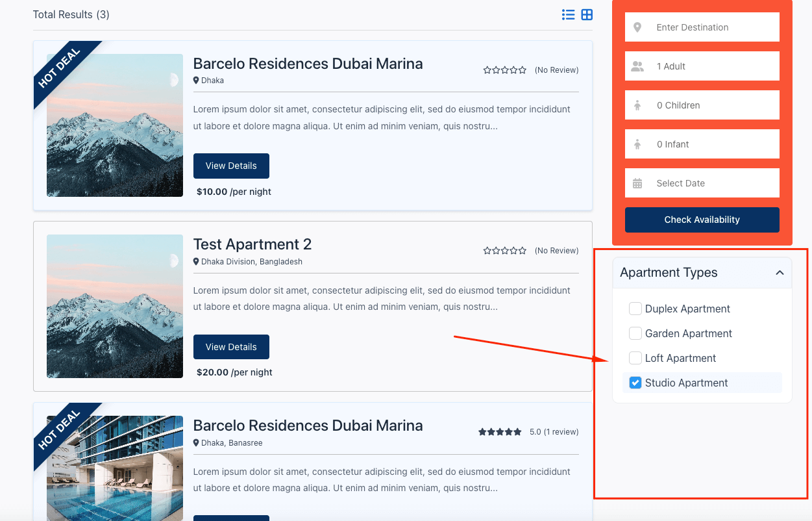This screenshot has height=521, width=812.
Task: Click the location pin next to Dhaka Division, Bangladesh
Action: tap(196, 262)
